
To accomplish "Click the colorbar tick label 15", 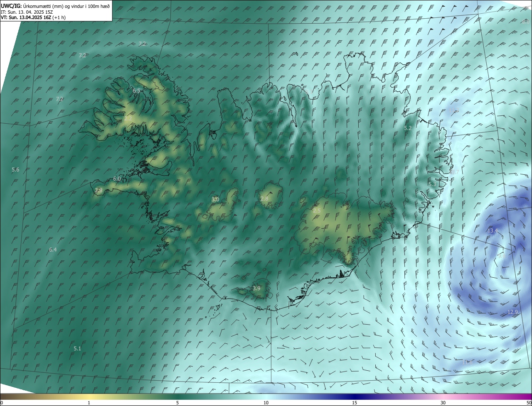I will point(355,403).
